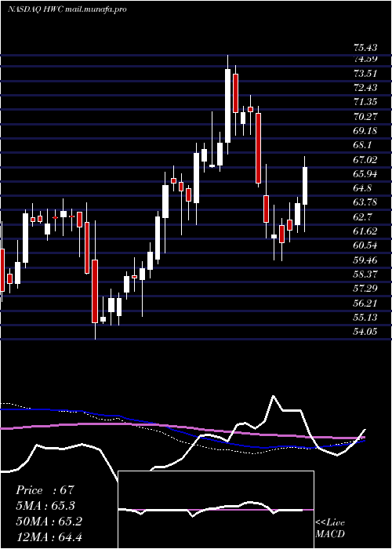Click the 65.94 price axis label

[x=365, y=173]
